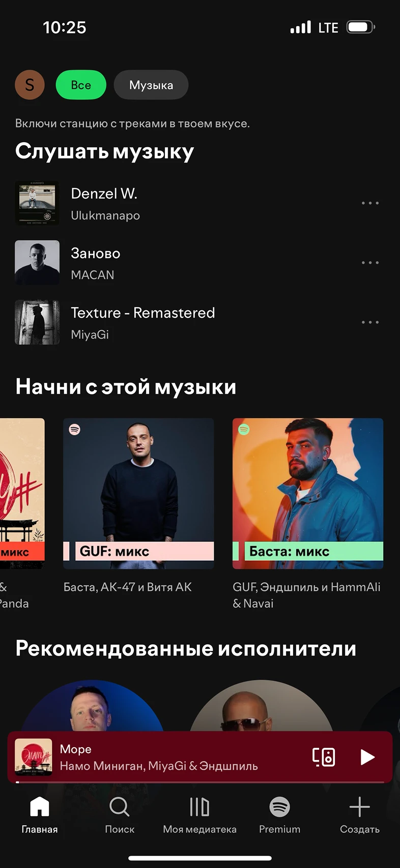Open the connect to device icon
Image resolution: width=400 pixels, height=868 pixels.
tap(324, 757)
